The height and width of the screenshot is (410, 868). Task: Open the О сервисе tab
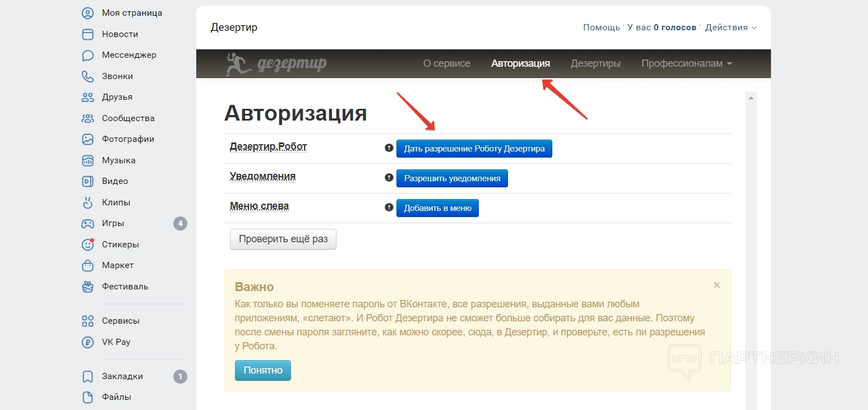tap(447, 63)
